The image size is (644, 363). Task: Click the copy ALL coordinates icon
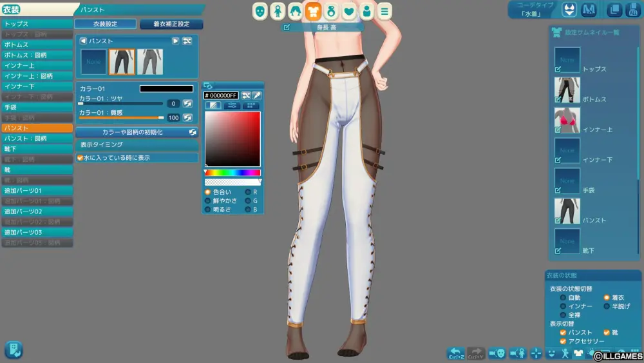[633, 10]
